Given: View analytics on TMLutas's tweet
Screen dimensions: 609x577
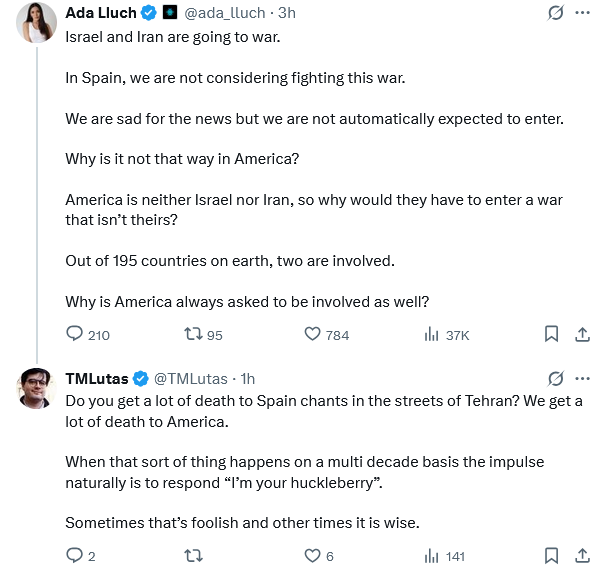Looking at the screenshot, I should (433, 556).
